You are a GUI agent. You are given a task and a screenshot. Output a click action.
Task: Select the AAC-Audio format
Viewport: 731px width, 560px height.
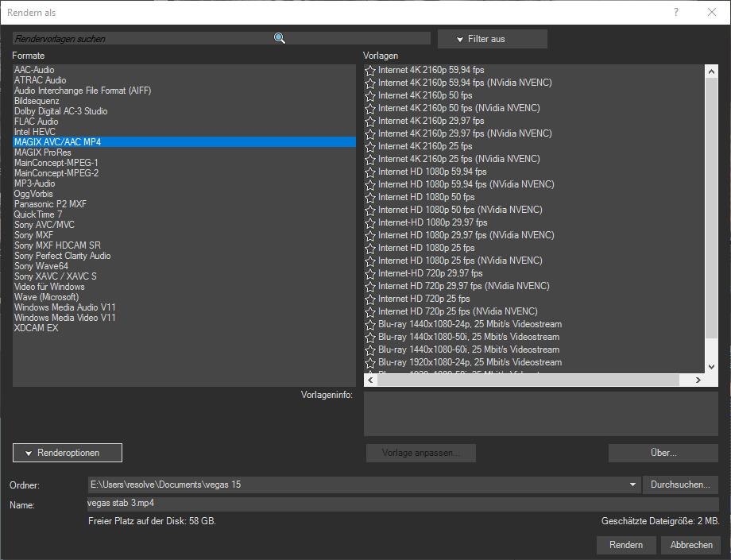(184, 70)
